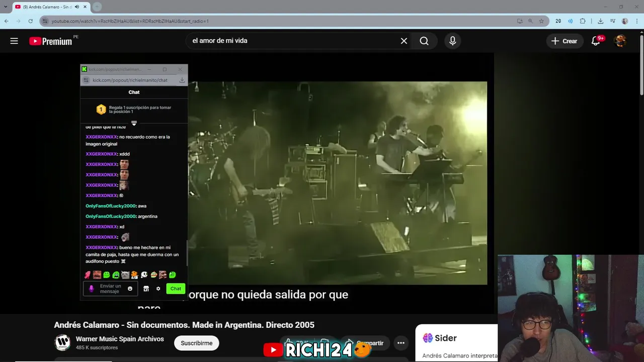Bookmark this page with the star
Image resolution: width=644 pixels, height=362 pixels.
coord(541,21)
